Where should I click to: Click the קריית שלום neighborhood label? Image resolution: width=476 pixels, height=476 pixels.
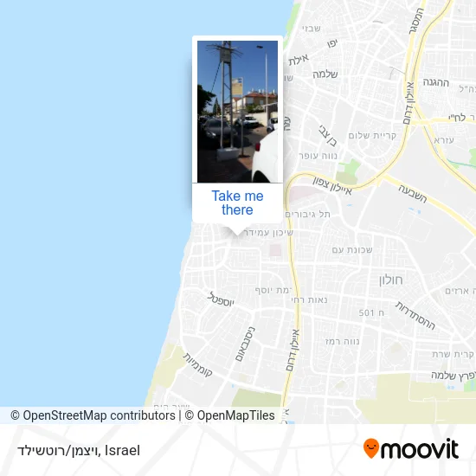[x=372, y=135]
